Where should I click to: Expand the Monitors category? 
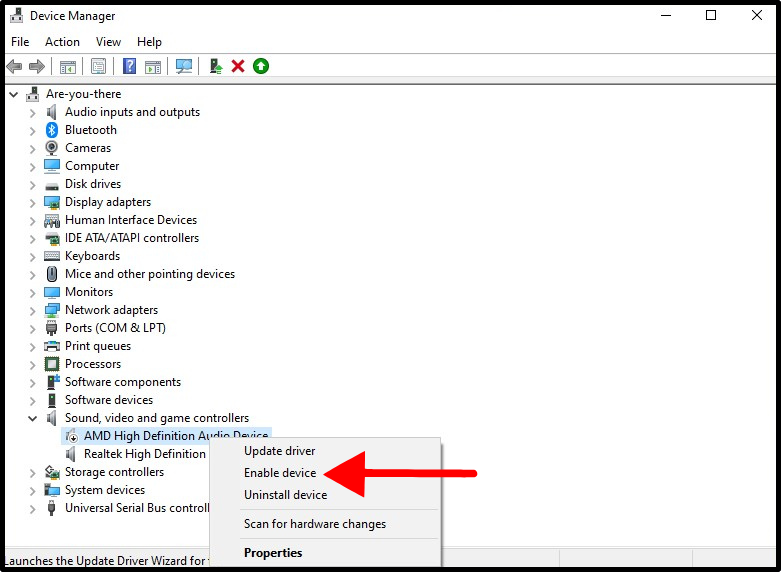coord(32,293)
